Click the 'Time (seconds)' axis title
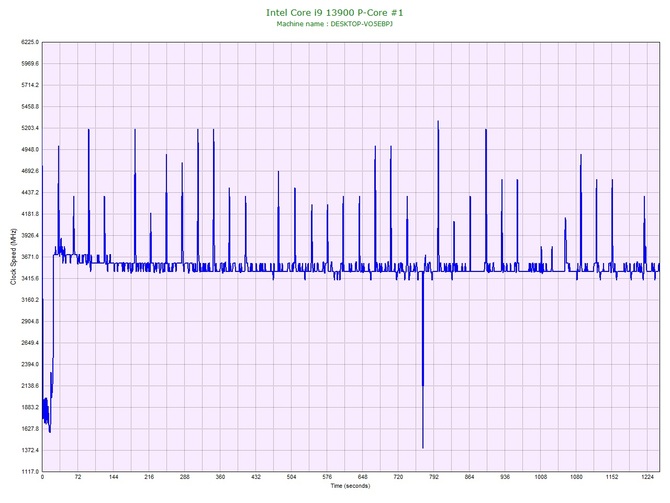The width and height of the screenshot is (670, 503). point(350,486)
